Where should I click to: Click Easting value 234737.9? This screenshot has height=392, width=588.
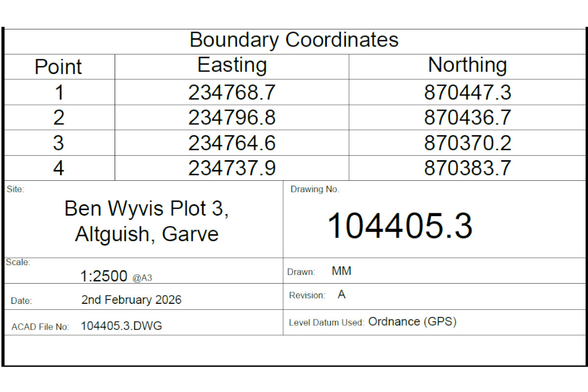point(232,169)
